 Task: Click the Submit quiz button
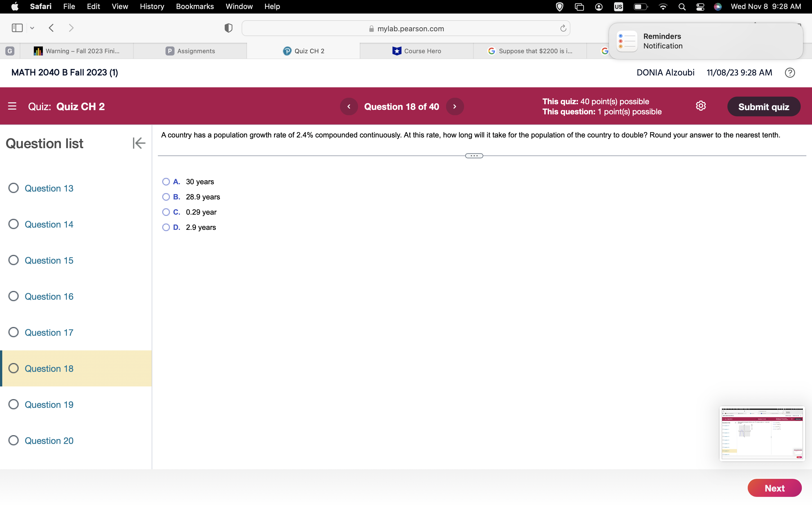click(x=764, y=106)
